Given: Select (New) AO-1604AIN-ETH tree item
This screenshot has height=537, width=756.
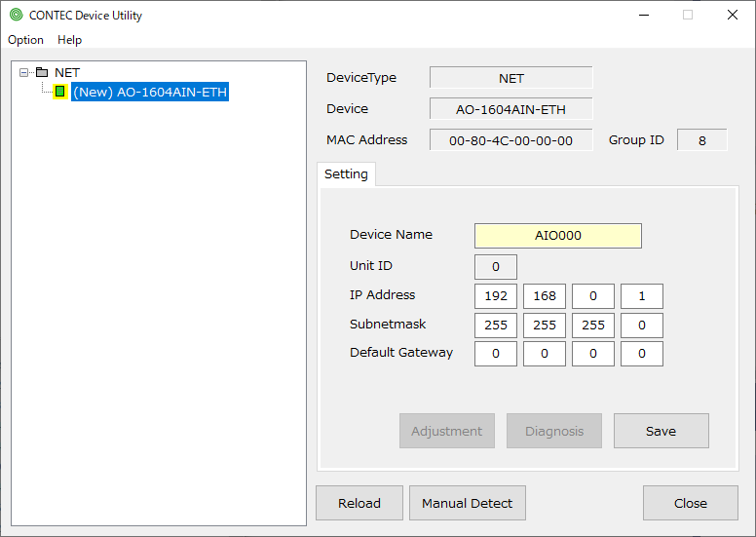Looking at the screenshot, I should (150, 92).
